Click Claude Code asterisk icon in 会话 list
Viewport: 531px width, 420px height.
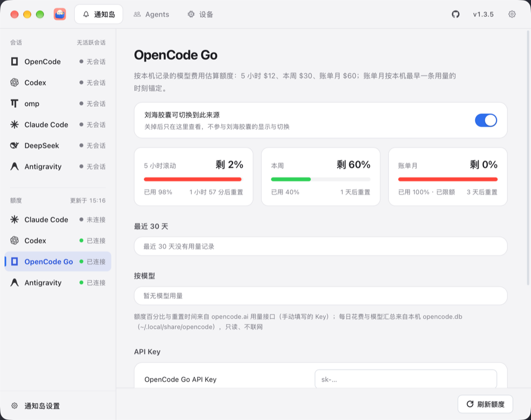(x=14, y=125)
